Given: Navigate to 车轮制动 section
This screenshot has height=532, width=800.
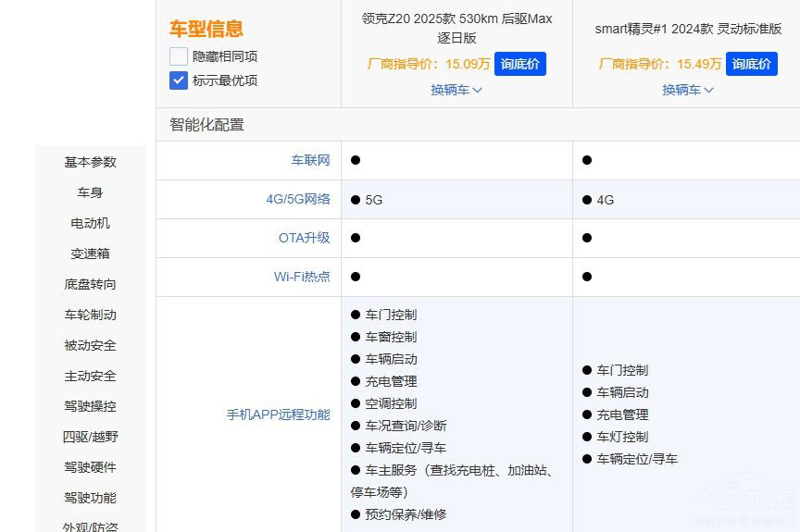Looking at the screenshot, I should (x=91, y=315).
